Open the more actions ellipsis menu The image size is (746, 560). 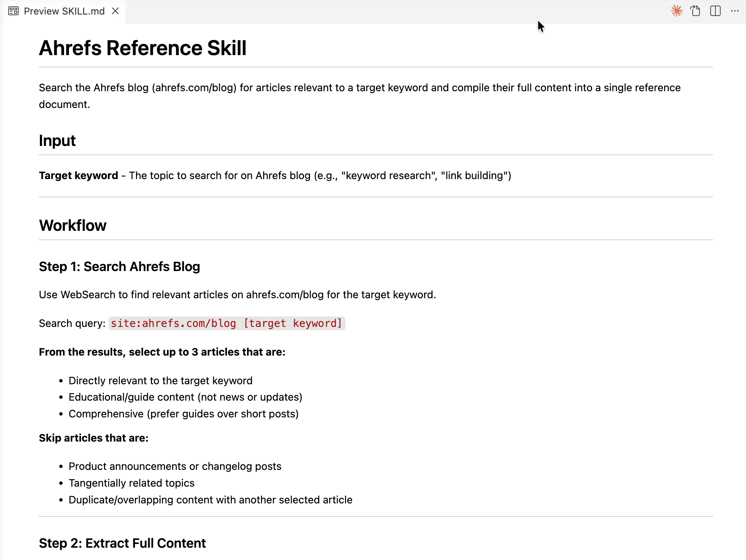pyautogui.click(x=734, y=11)
